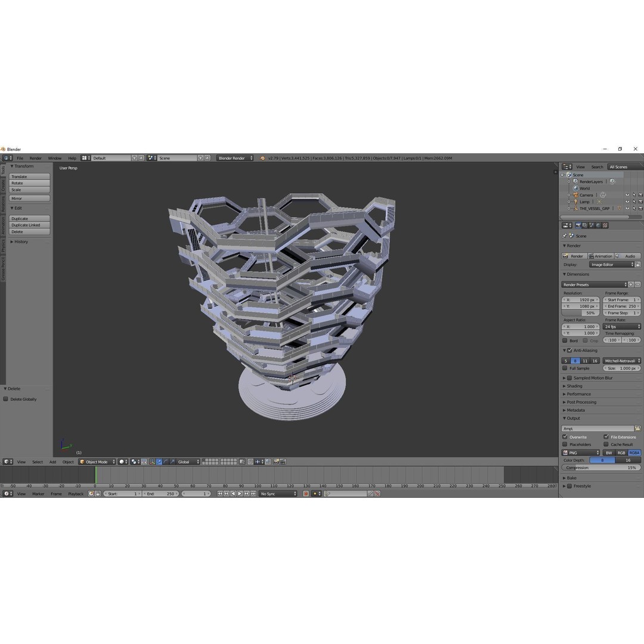Click the Lamp object icon in outliner

click(x=576, y=202)
